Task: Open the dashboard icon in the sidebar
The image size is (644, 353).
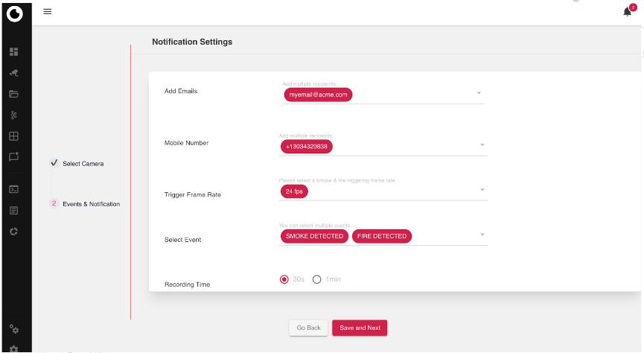Action: [x=14, y=52]
